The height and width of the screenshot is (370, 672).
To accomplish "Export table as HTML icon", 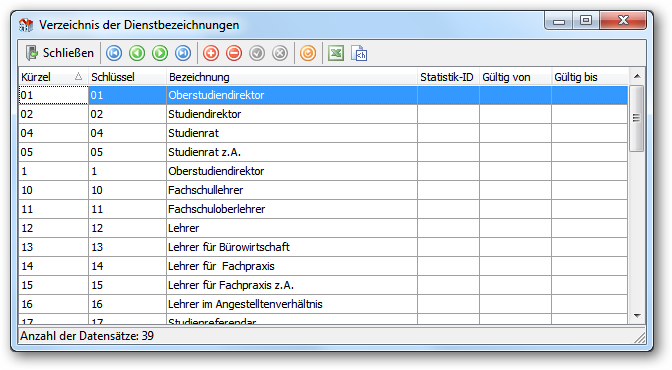I will (x=359, y=53).
